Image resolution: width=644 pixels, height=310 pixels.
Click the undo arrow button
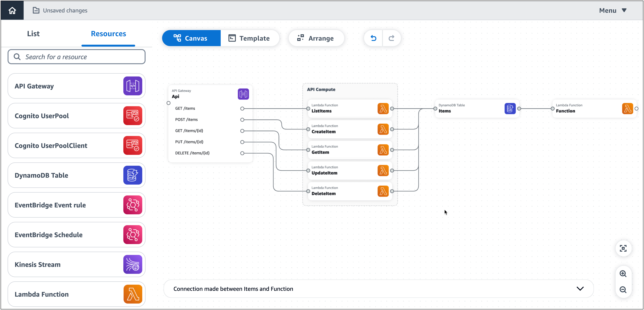tap(373, 38)
